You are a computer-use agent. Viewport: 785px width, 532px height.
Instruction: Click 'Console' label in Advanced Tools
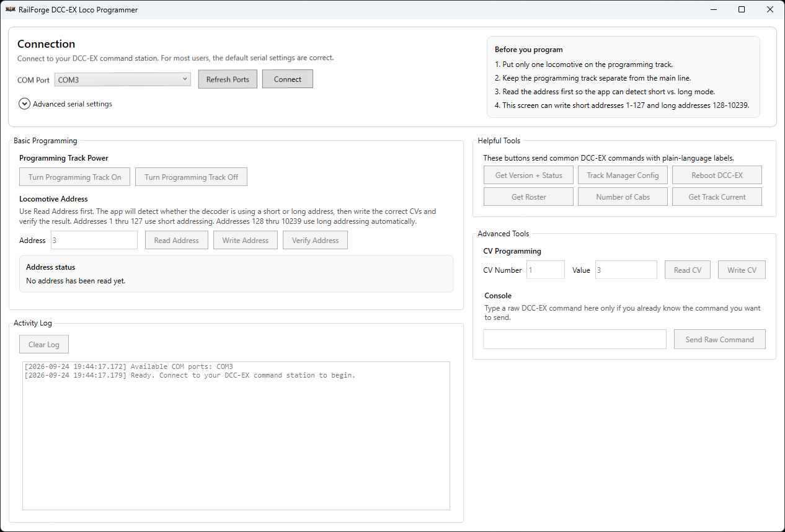tap(498, 296)
